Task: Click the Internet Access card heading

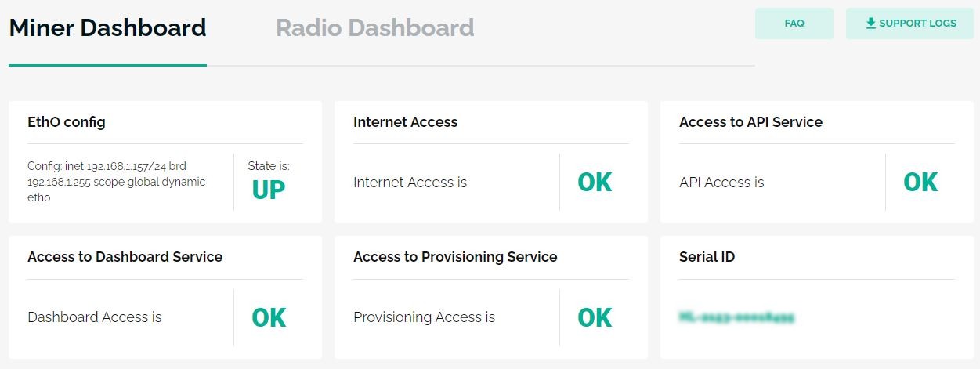Action: click(405, 122)
